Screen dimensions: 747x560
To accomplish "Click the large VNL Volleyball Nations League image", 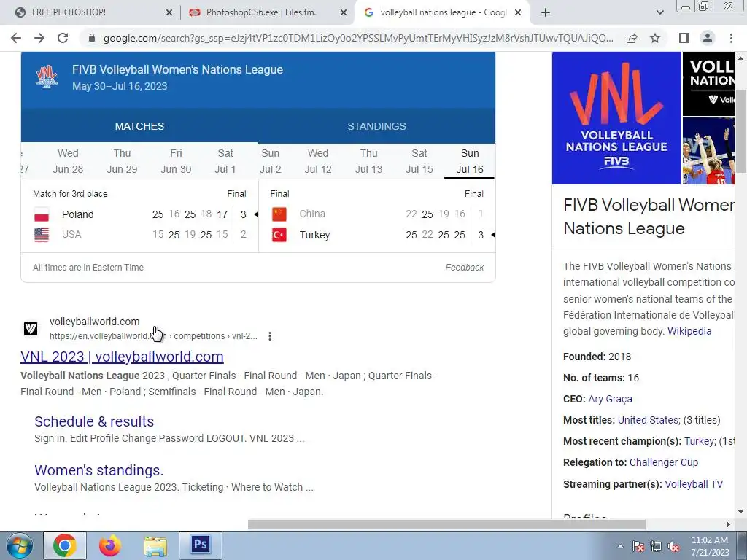I will click(x=616, y=118).
